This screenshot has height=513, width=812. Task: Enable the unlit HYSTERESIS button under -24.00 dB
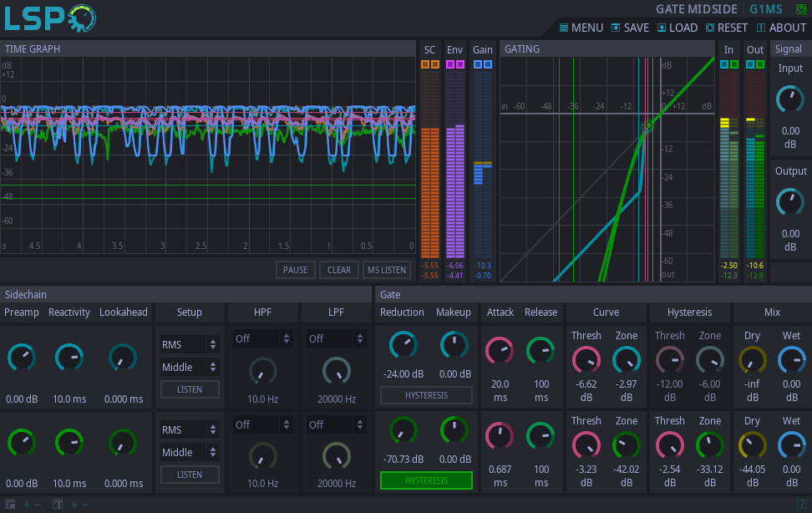click(426, 395)
